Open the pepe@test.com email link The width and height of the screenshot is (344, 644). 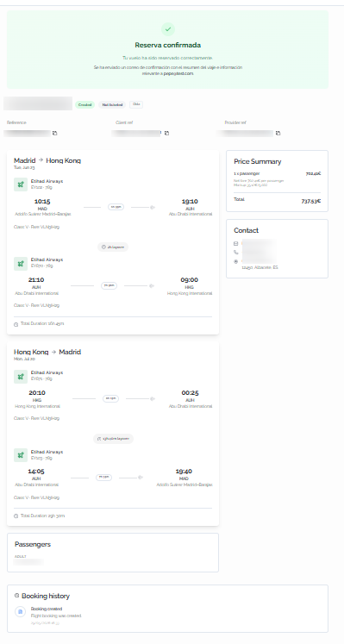pos(178,73)
